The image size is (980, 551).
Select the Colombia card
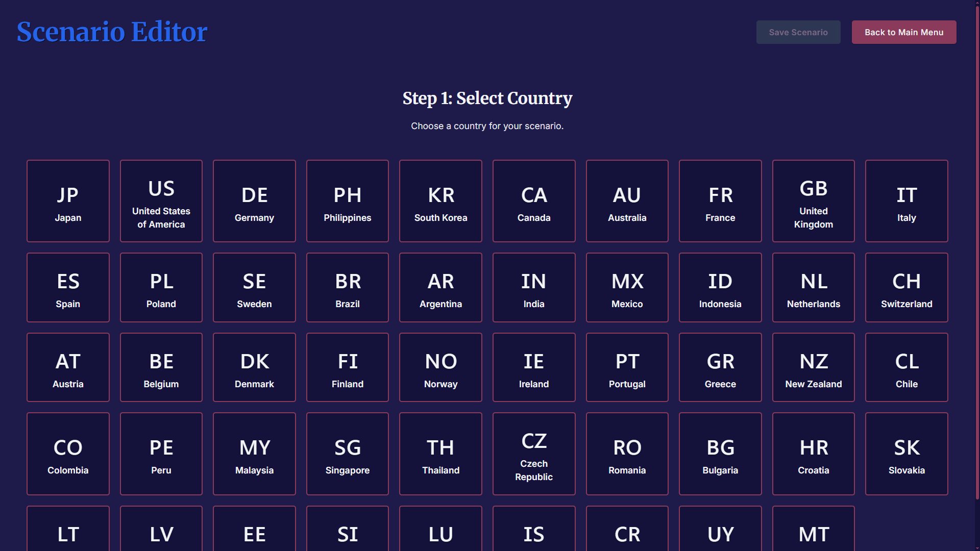point(68,454)
